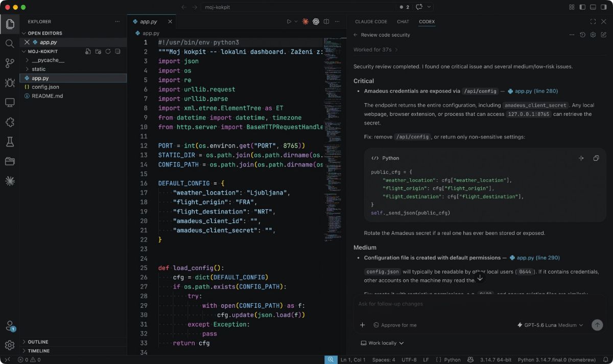Open Explorer views and more actions
The image size is (613, 364).
pyautogui.click(x=117, y=21)
